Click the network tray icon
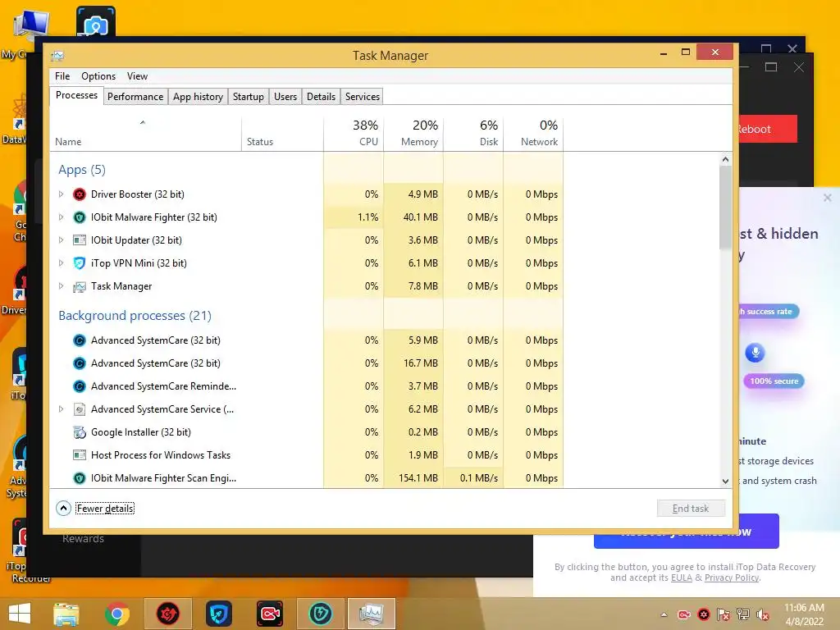 (x=743, y=614)
